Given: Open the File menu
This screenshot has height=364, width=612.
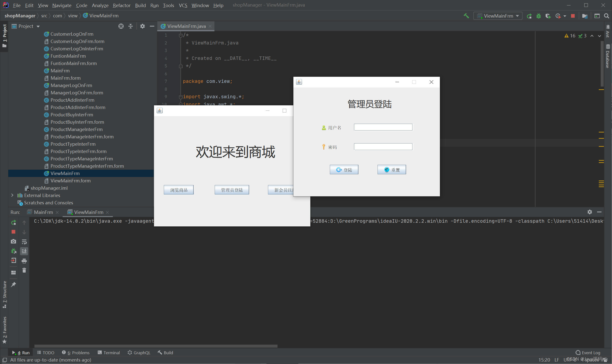Looking at the screenshot, I should [x=16, y=5].
